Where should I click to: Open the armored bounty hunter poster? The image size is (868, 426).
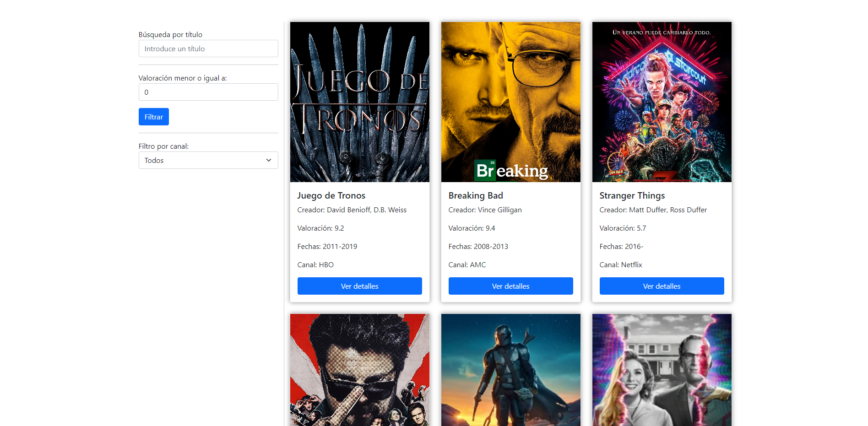click(x=511, y=370)
